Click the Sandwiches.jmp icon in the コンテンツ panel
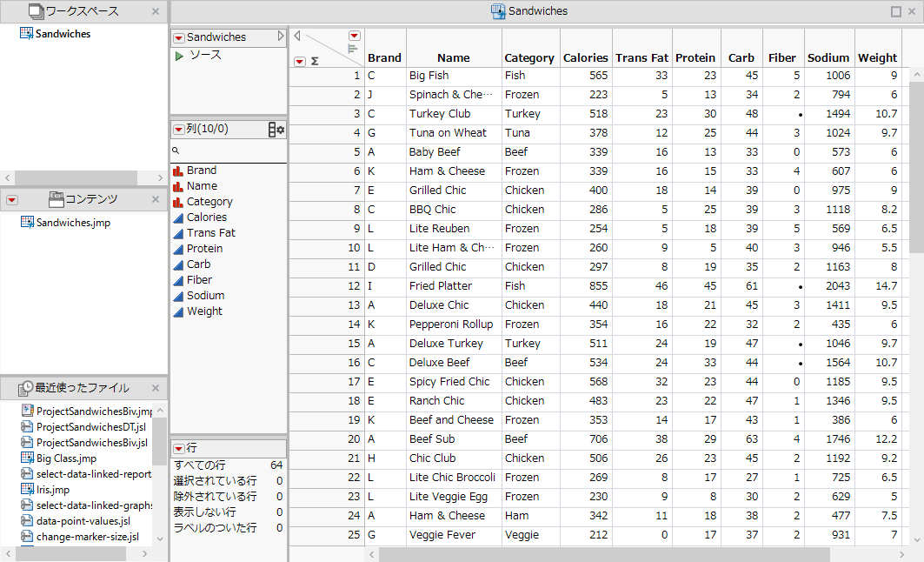 pyautogui.click(x=29, y=222)
